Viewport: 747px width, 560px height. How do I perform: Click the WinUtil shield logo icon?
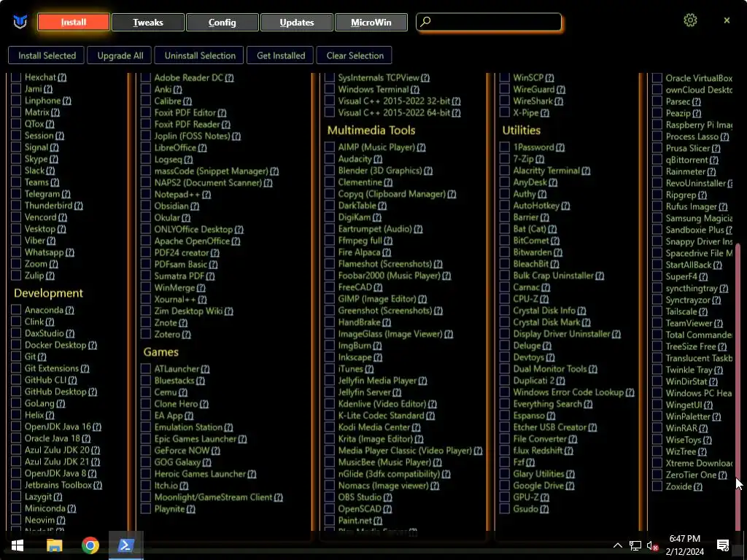point(20,22)
